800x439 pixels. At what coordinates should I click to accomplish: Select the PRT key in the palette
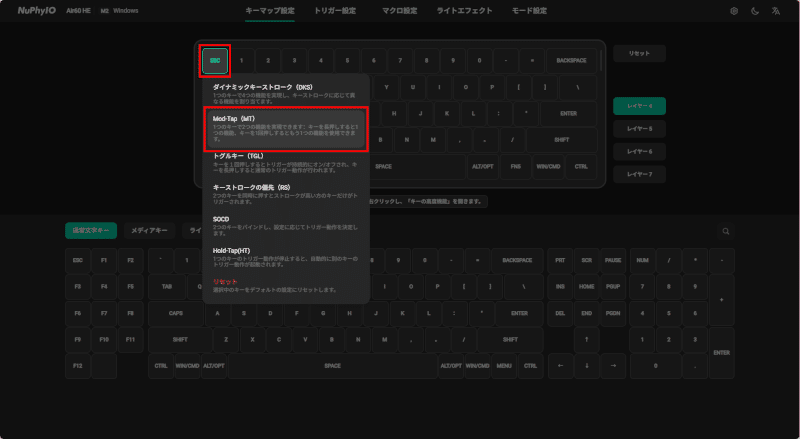(x=560, y=260)
